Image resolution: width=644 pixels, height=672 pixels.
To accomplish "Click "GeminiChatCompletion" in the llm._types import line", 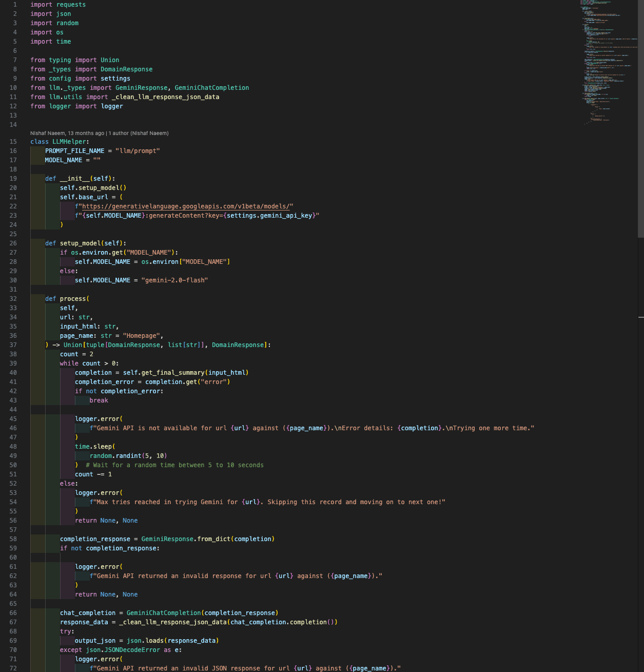I will pos(212,88).
